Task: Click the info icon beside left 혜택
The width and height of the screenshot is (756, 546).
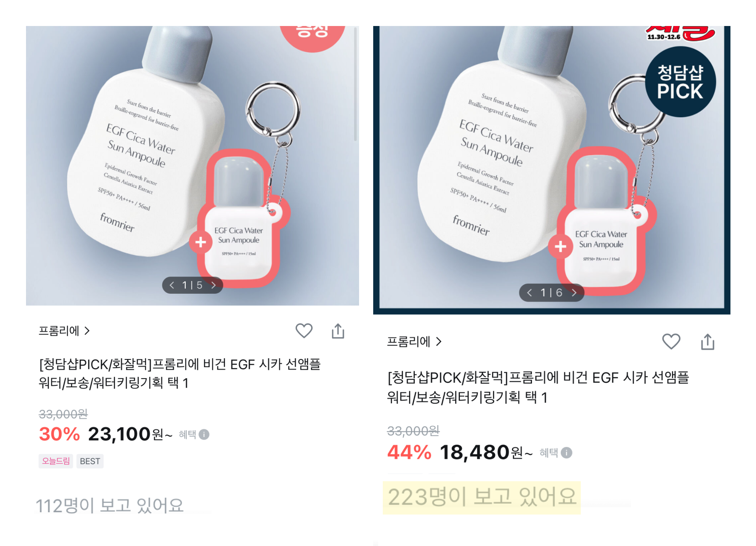Action: [204, 434]
